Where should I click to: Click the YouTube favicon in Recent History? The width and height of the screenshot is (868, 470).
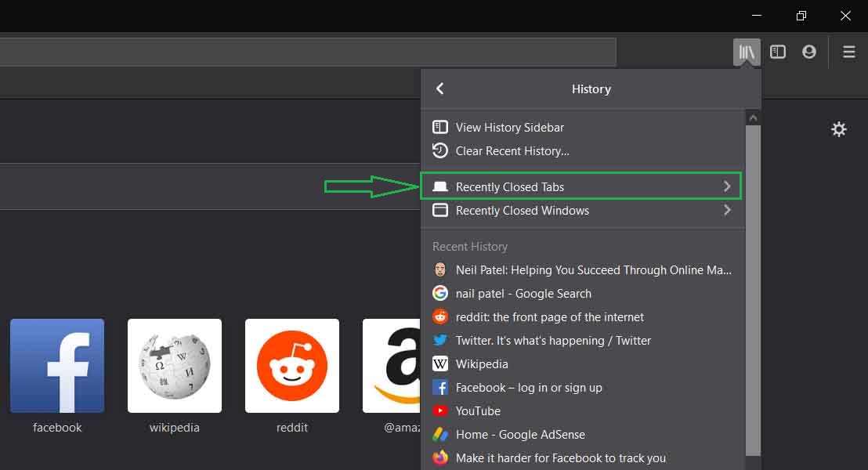coord(440,411)
